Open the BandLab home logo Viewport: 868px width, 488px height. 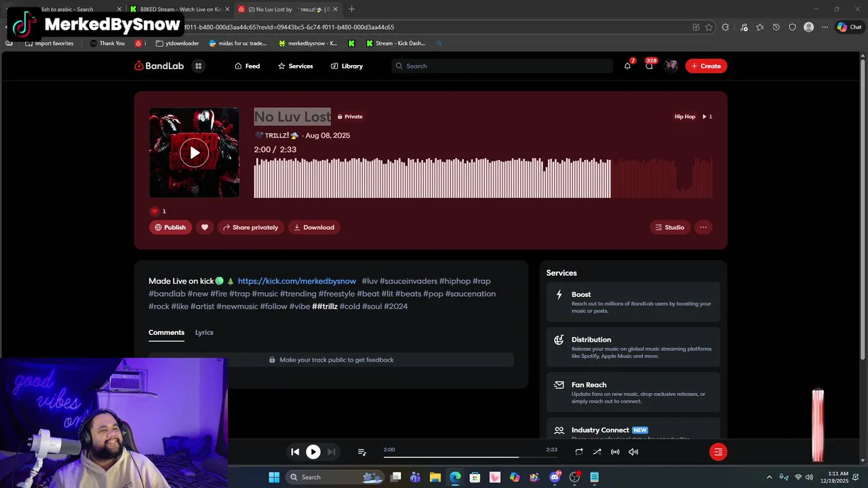point(159,66)
